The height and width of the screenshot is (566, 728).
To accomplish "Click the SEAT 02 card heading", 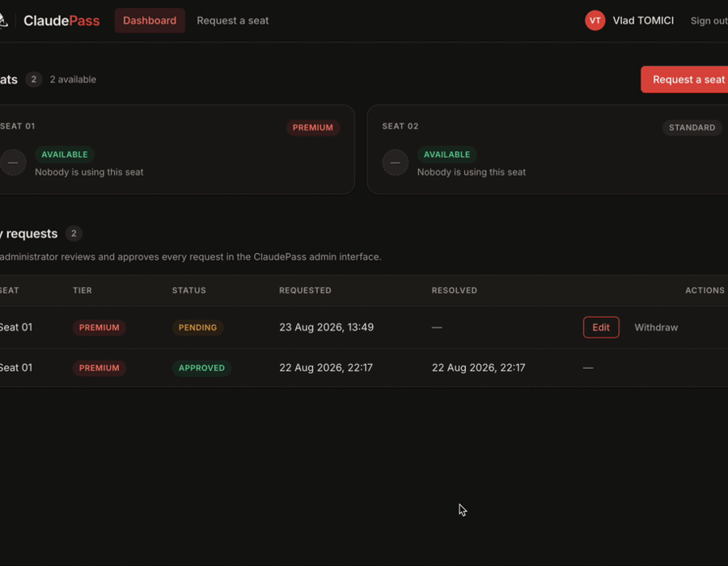I will tap(400, 126).
